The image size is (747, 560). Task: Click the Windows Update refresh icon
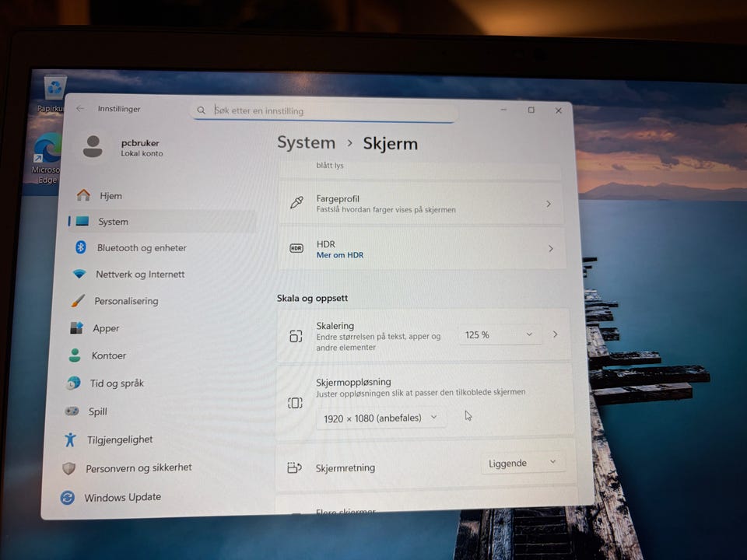pos(67,498)
